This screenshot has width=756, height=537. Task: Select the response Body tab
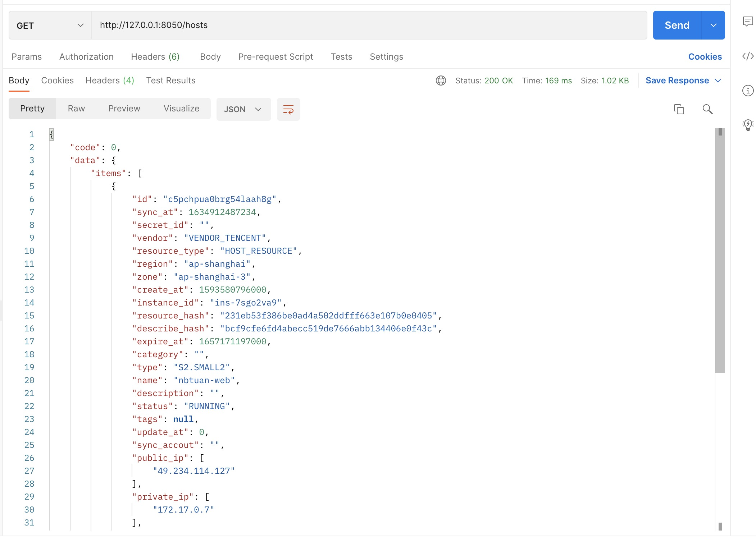click(19, 81)
